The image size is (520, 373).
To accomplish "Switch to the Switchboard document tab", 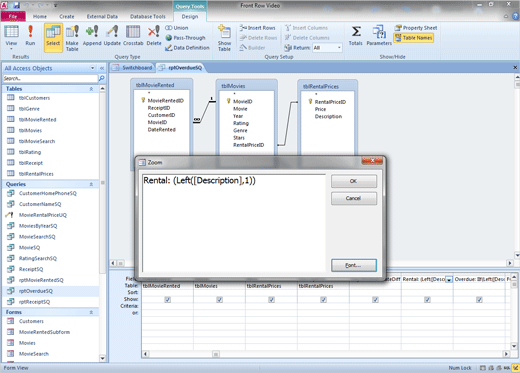I will [x=133, y=68].
